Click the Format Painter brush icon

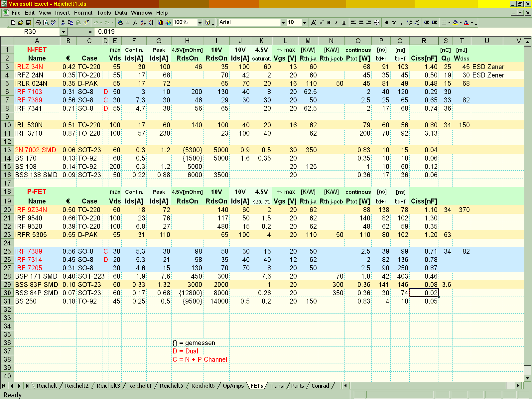click(86, 23)
